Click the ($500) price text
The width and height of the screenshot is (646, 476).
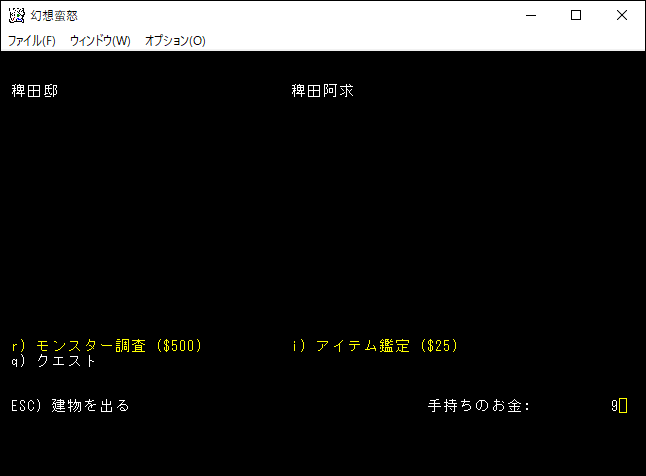click(x=178, y=346)
